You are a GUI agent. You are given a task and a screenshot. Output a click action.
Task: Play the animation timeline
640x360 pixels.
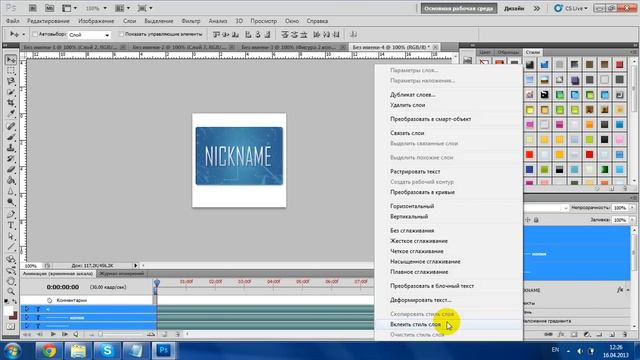click(x=53, y=334)
